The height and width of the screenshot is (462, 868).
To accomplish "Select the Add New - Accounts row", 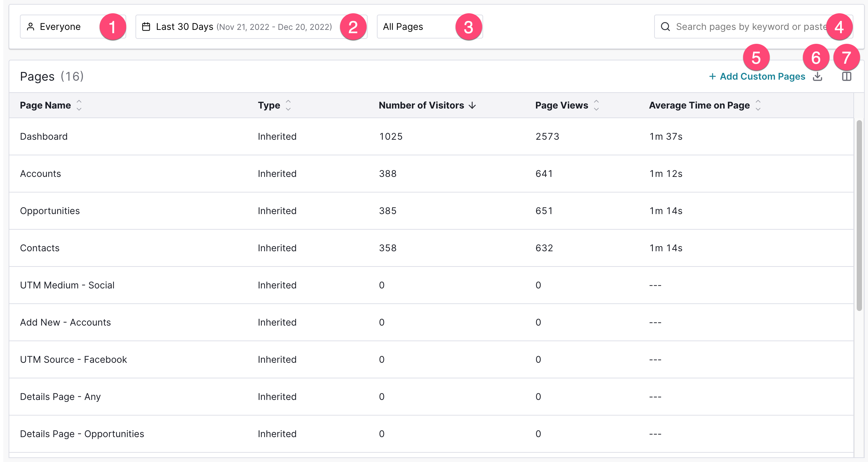I will pyautogui.click(x=431, y=322).
